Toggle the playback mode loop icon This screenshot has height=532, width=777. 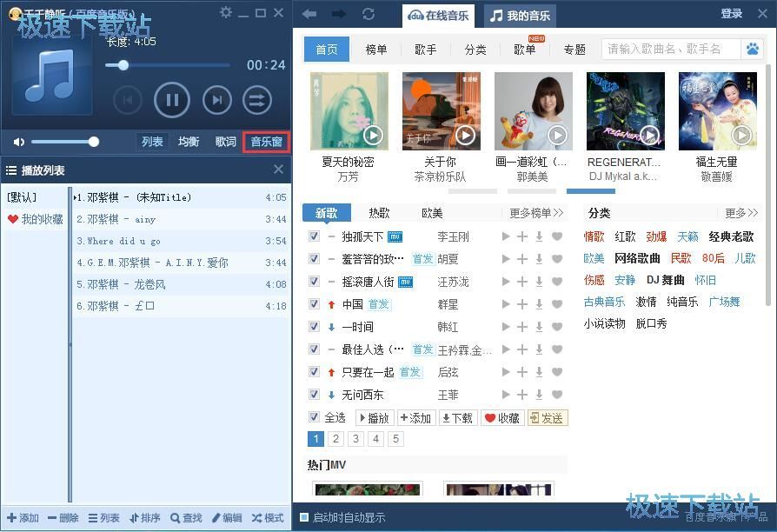257,100
